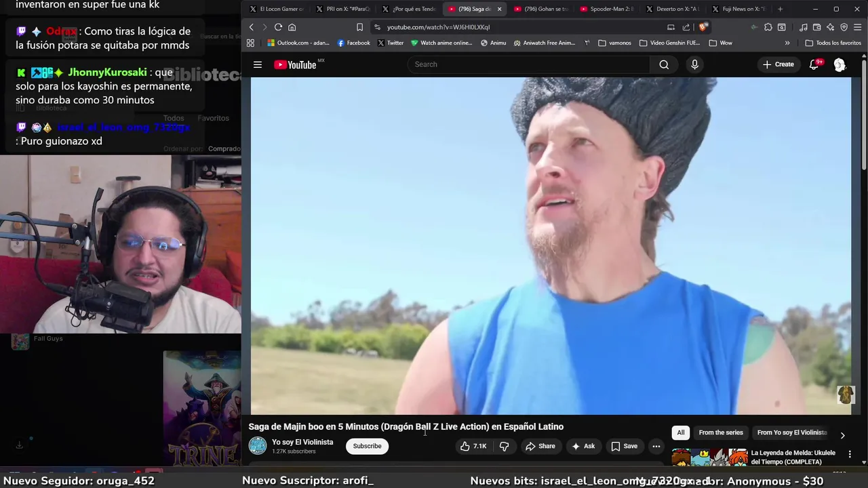The width and height of the screenshot is (868, 488).
Task: Open the Twitter bookmark
Action: coord(390,43)
